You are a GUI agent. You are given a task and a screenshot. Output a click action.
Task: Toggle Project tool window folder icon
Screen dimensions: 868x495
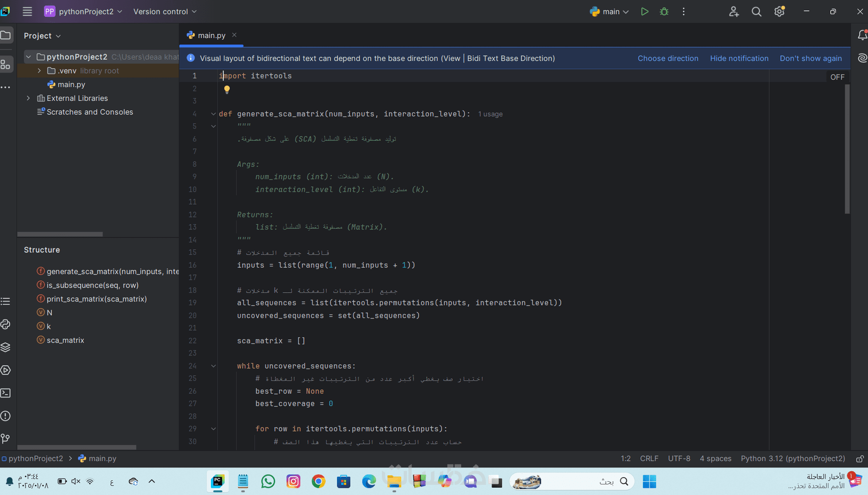pyautogui.click(x=6, y=35)
